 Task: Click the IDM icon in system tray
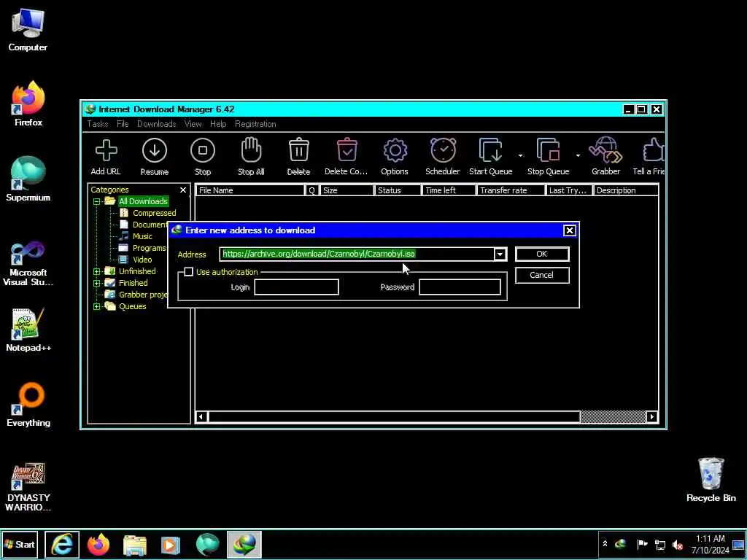pos(620,544)
